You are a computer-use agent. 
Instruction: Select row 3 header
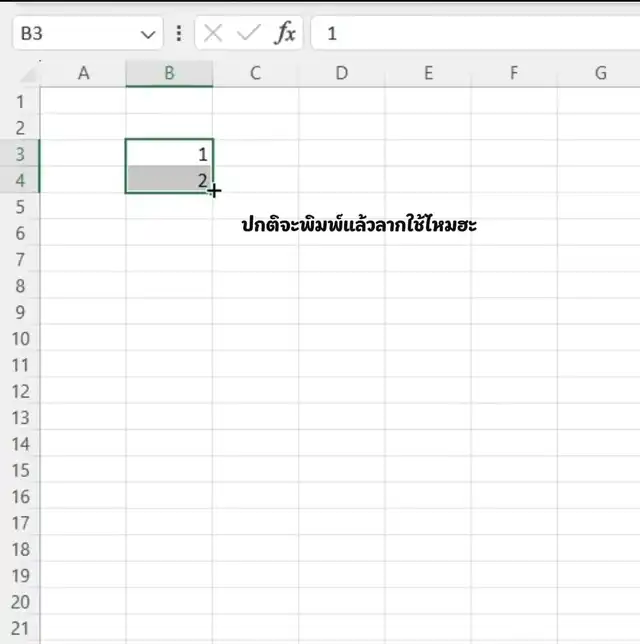coord(20,154)
